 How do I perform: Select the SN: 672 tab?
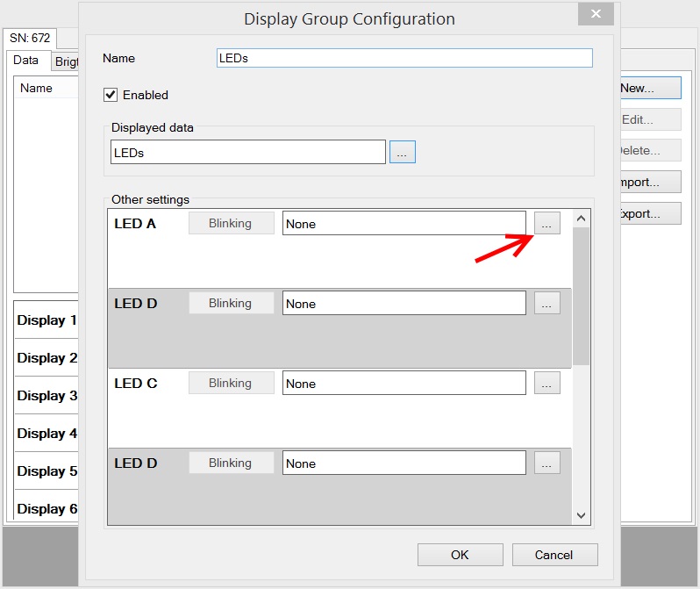pyautogui.click(x=30, y=39)
